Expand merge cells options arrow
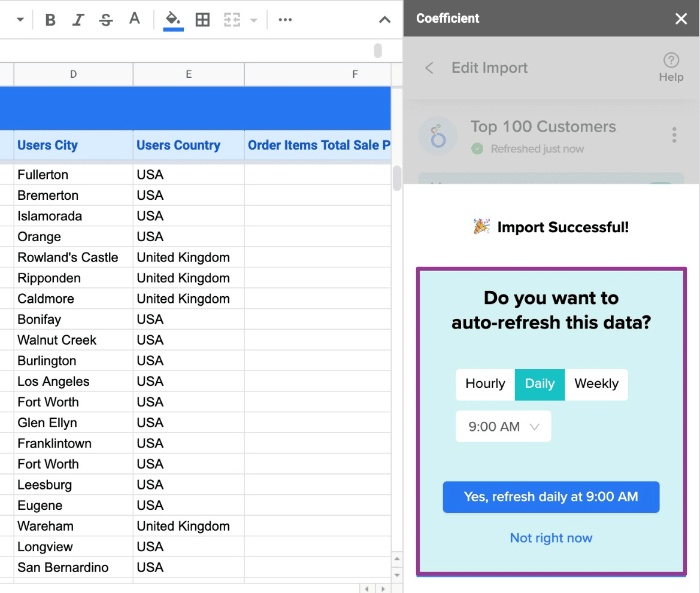 pos(253,20)
